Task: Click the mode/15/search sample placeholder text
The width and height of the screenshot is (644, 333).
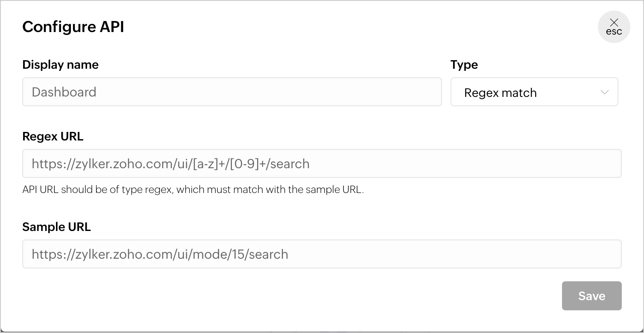Action: tap(160, 254)
